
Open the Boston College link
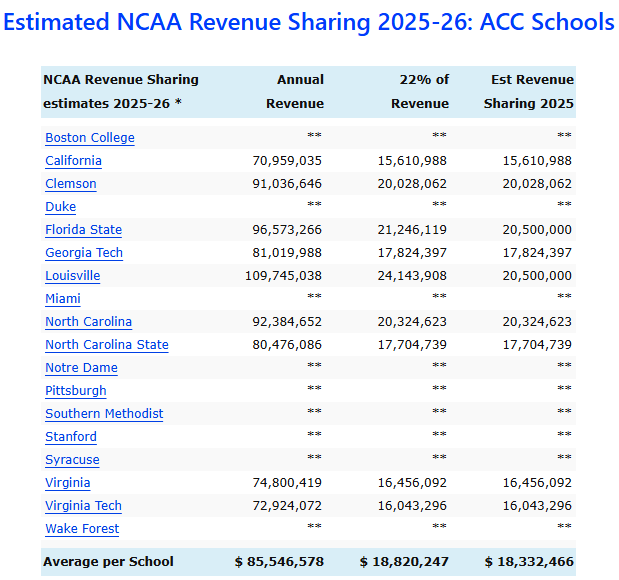point(90,138)
